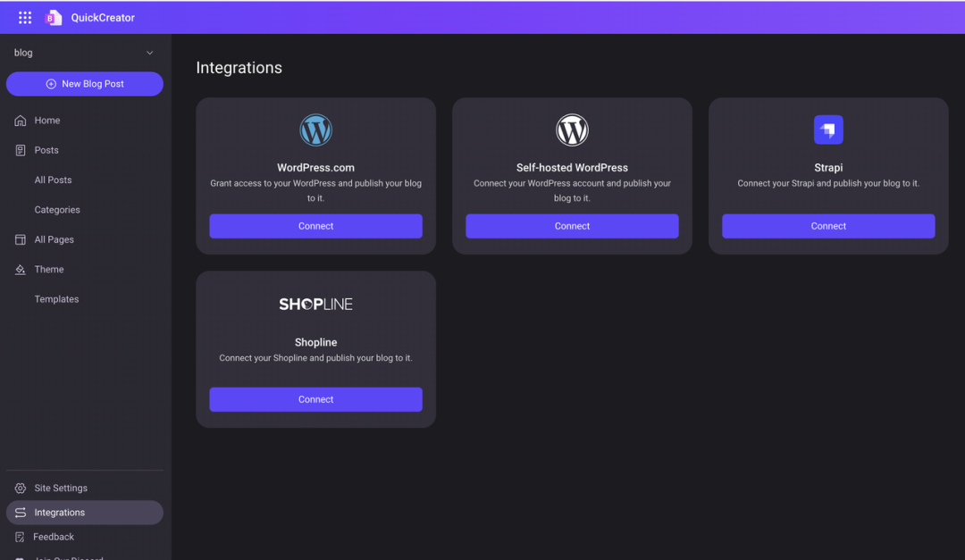Click the Posts document icon
965x560 pixels.
[21, 150]
